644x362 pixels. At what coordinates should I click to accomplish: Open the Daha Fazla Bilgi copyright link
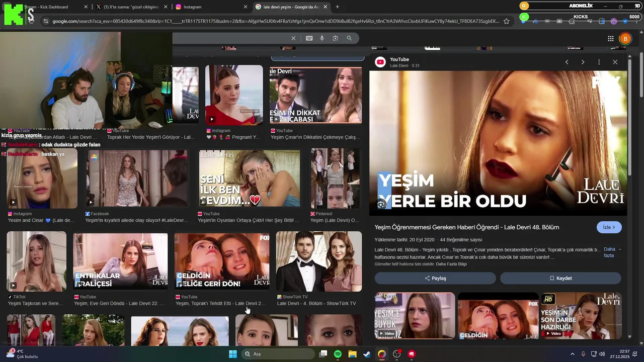(x=451, y=264)
